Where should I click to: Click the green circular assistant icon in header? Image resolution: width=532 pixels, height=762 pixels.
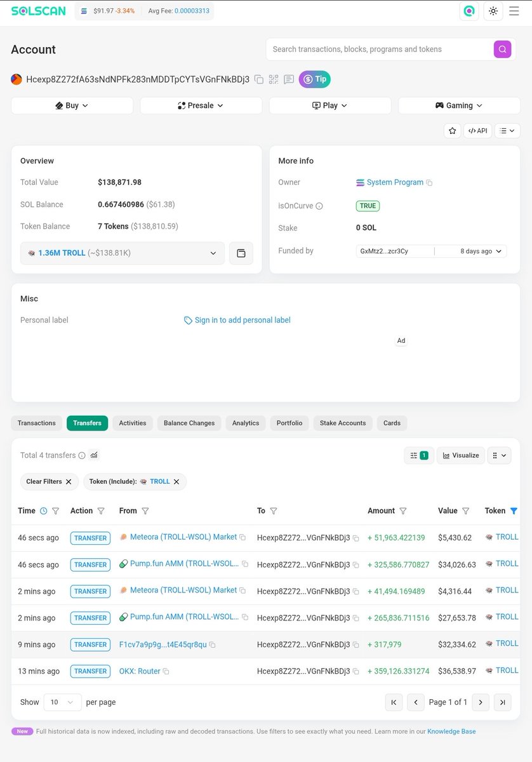(469, 11)
